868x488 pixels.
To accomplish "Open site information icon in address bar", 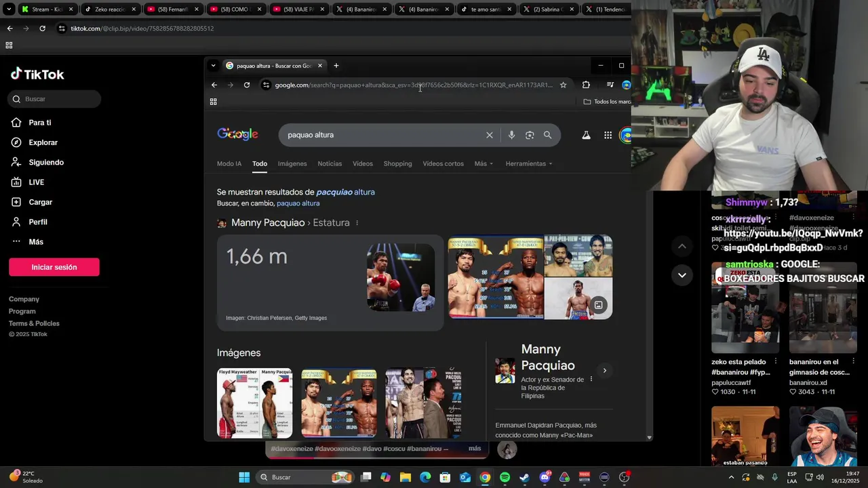I will click(267, 85).
